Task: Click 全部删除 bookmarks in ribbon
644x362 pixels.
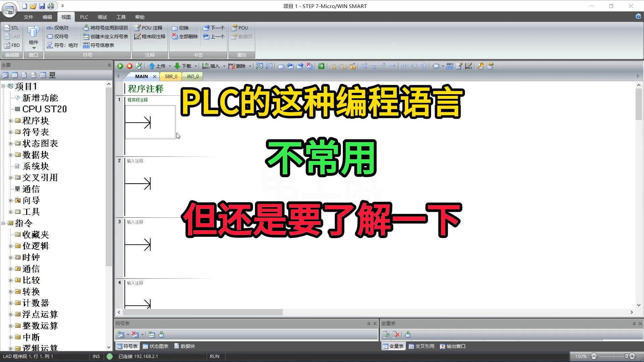Action: point(185,37)
